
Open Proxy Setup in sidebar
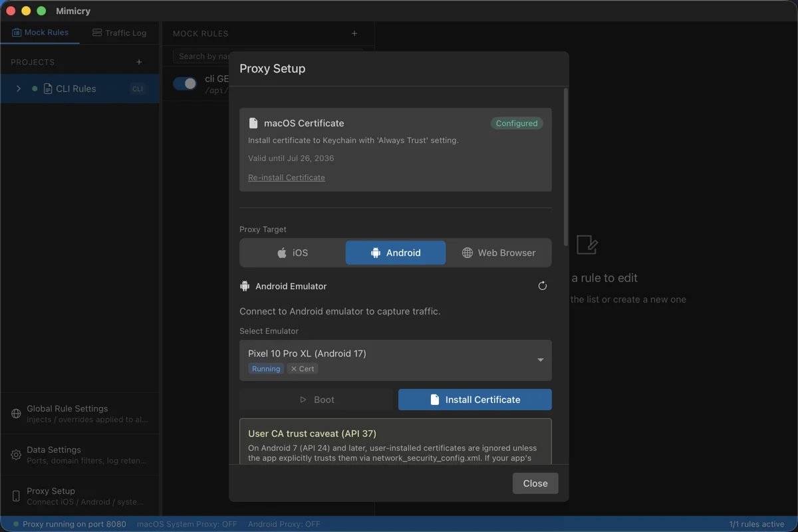coord(80,496)
